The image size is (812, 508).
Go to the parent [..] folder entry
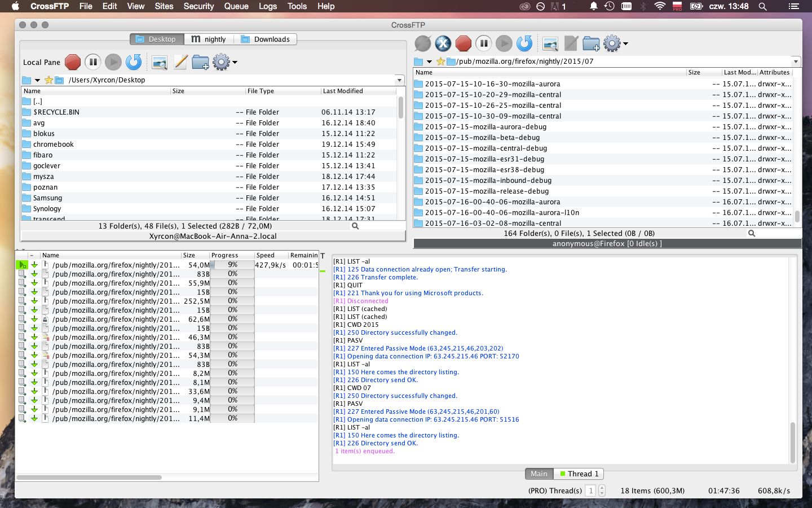tap(209, 102)
